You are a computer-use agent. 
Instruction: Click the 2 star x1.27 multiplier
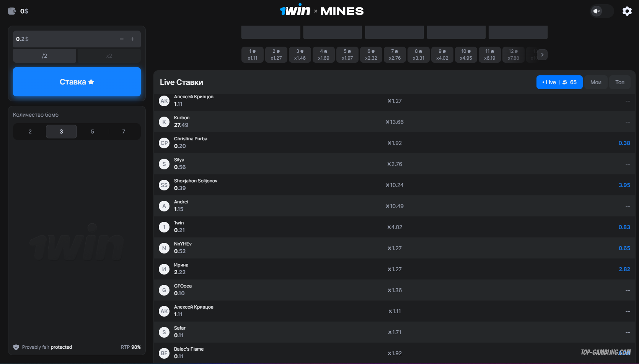pyautogui.click(x=276, y=55)
